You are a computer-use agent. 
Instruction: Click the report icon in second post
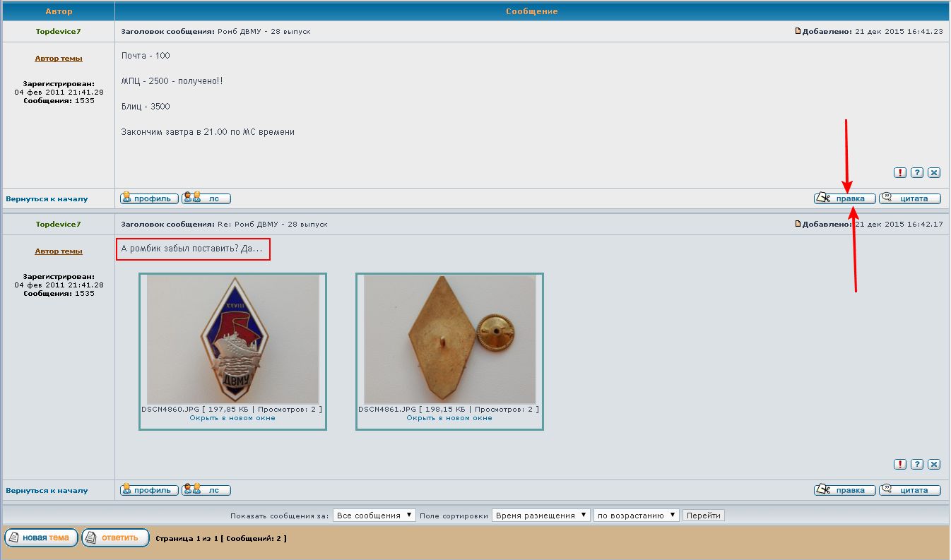point(900,464)
